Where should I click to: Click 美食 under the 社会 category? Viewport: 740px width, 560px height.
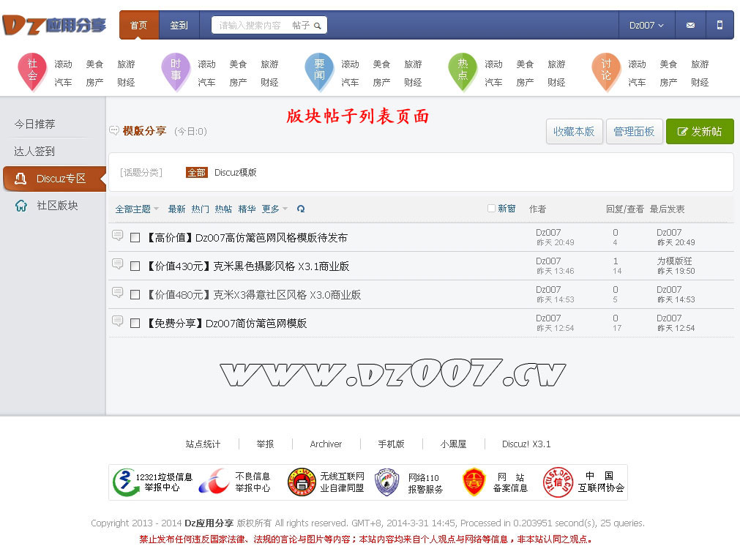94,64
